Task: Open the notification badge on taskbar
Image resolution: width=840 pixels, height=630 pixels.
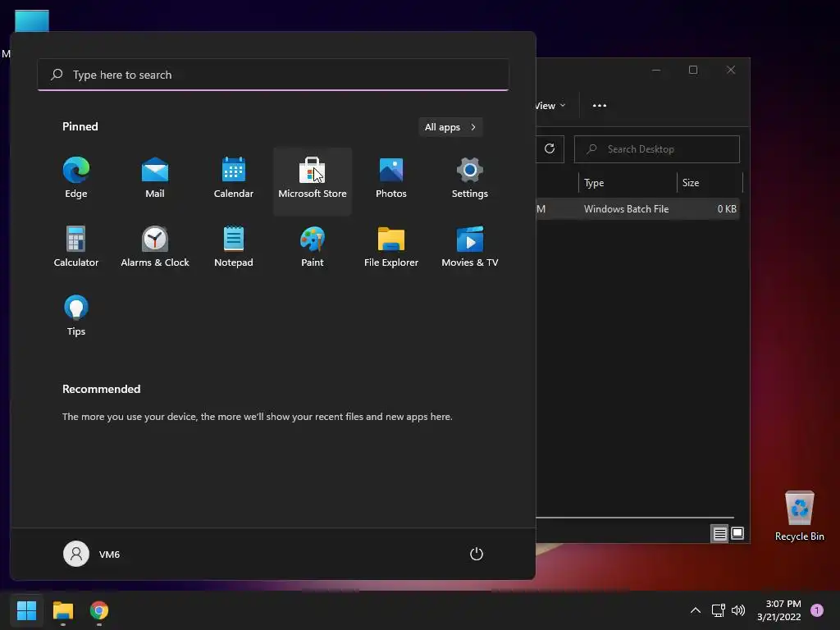Action: tap(817, 610)
